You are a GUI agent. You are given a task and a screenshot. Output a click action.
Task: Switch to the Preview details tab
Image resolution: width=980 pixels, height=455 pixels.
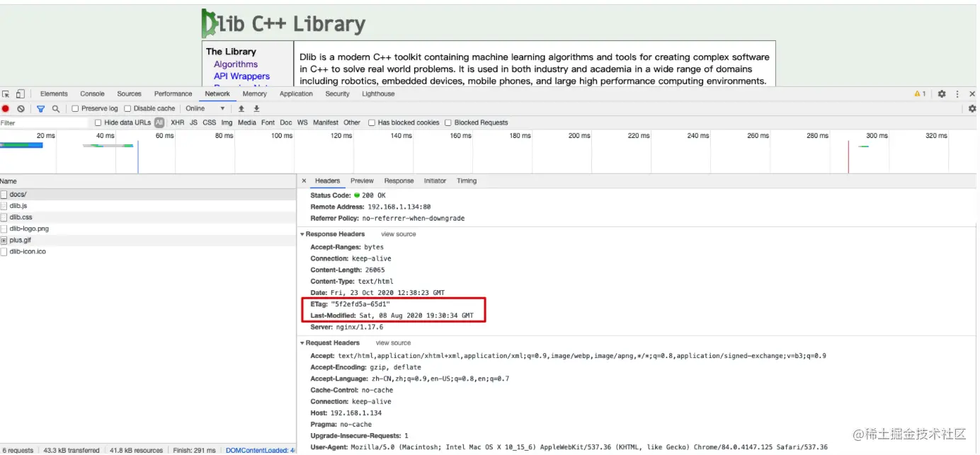click(x=362, y=181)
